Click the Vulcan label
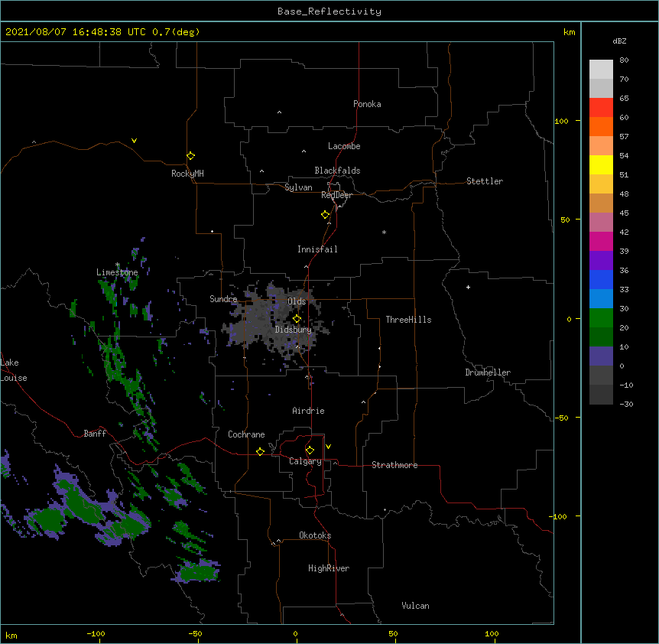Screen dimensions: 659x644 tap(415, 606)
